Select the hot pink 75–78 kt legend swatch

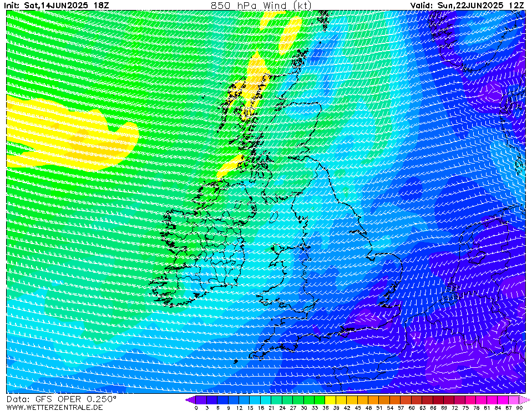click(470, 400)
